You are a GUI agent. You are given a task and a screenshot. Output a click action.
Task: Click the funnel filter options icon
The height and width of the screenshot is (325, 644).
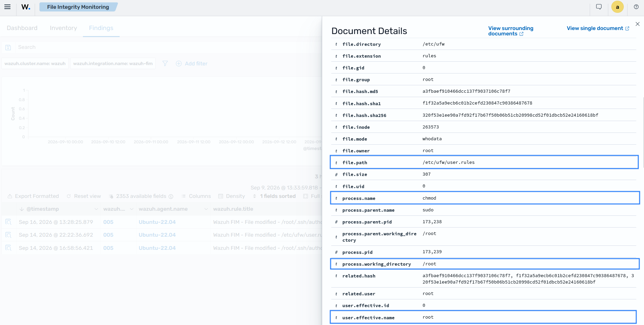coord(165,63)
